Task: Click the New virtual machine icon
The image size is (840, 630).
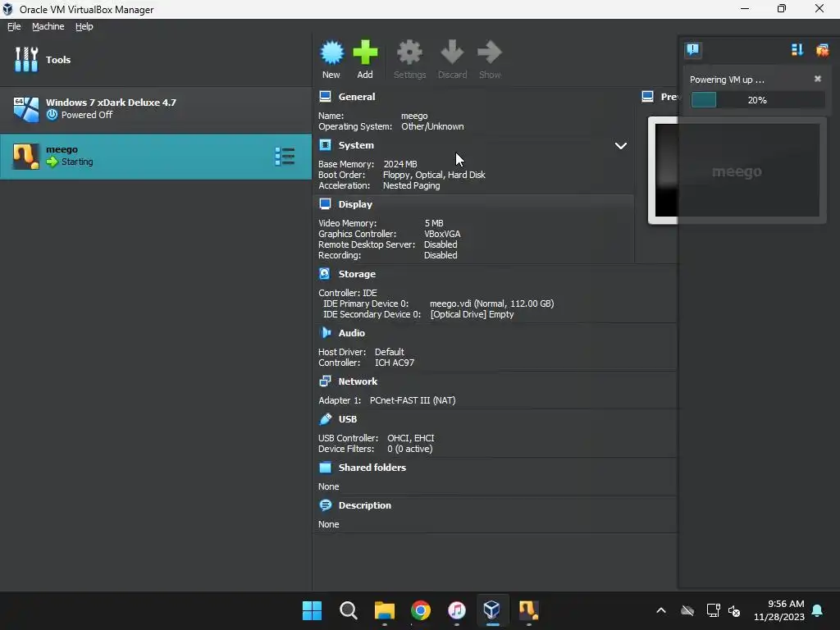Action: [x=331, y=59]
